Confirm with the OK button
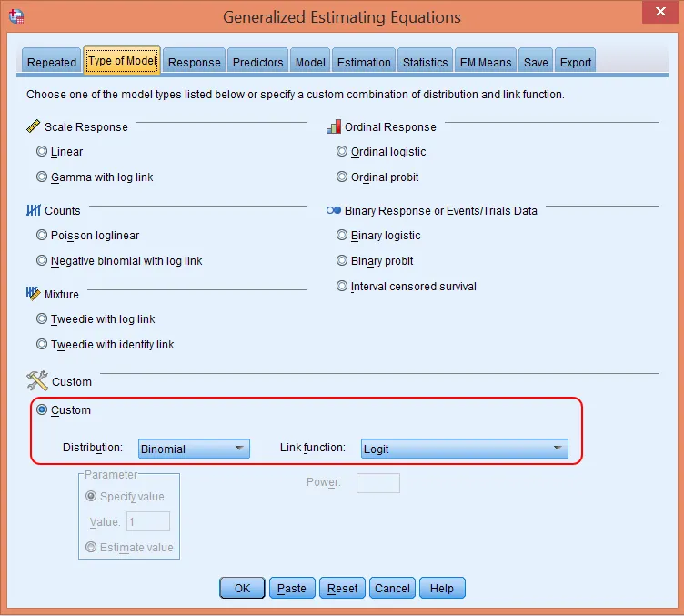 pyautogui.click(x=242, y=588)
